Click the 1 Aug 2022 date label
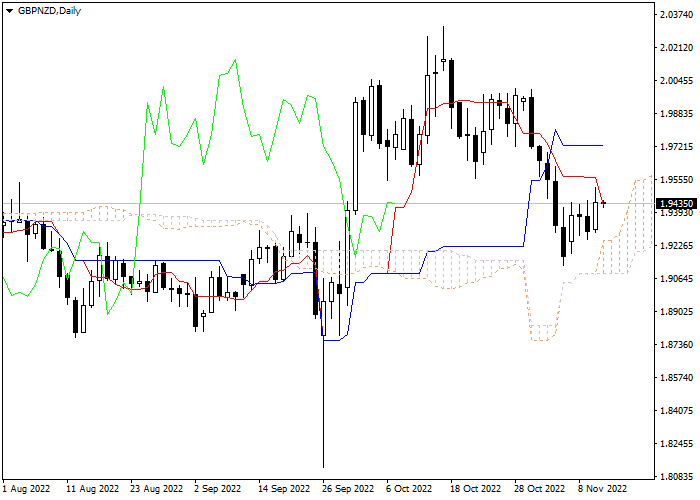 click(x=26, y=489)
